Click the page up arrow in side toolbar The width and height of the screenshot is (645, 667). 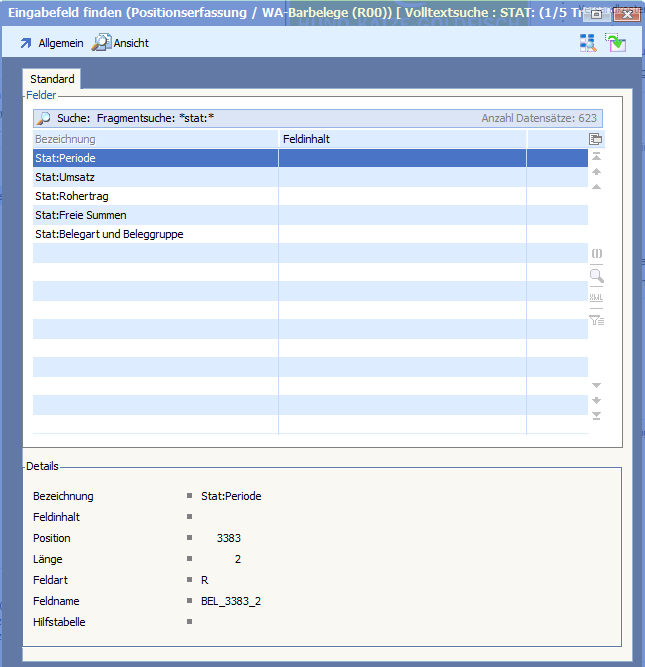[596, 171]
